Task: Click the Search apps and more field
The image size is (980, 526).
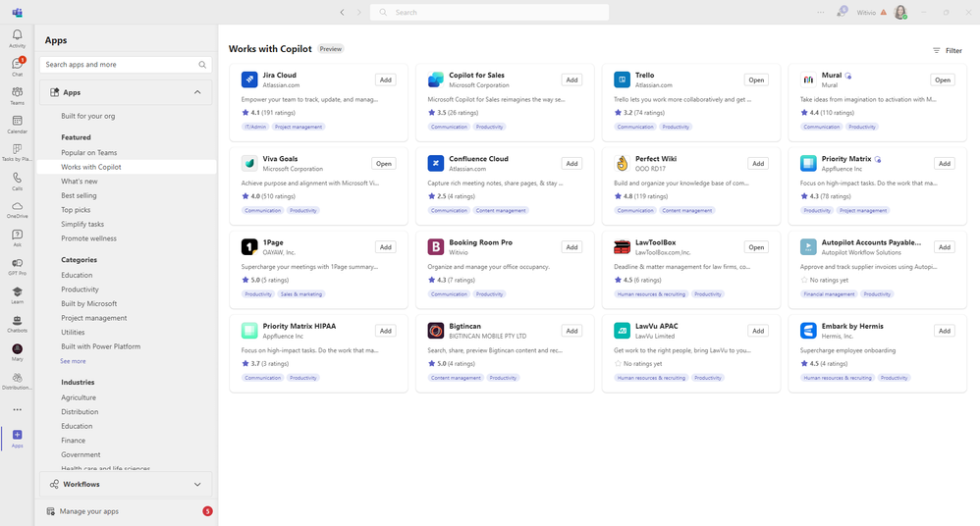Action: pos(126,65)
